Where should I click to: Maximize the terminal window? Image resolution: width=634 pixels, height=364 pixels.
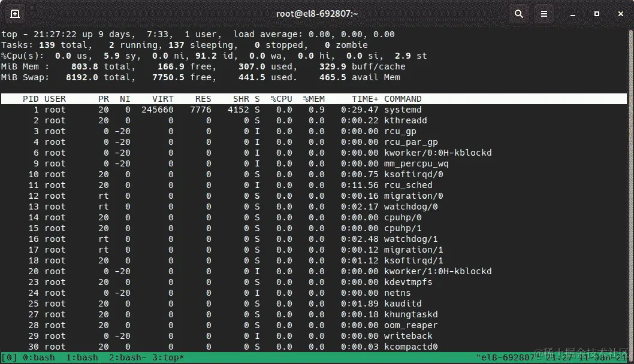pos(597,14)
